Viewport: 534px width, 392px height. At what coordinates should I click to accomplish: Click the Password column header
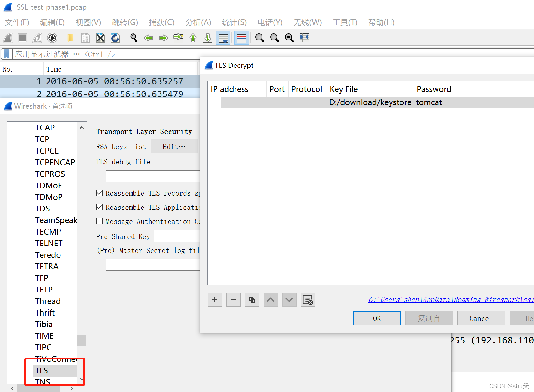tap(474, 89)
